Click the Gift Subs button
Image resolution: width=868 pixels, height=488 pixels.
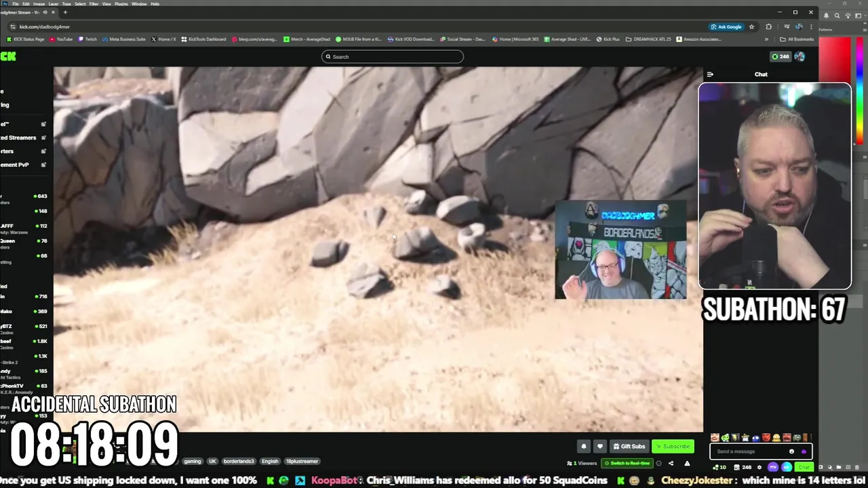pos(629,446)
